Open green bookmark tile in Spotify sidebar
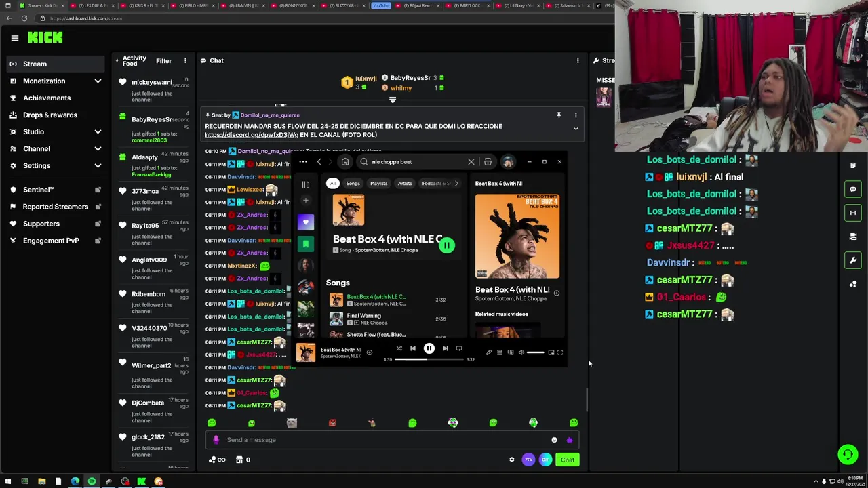Screen dimensions: 868x488 (x=306, y=244)
